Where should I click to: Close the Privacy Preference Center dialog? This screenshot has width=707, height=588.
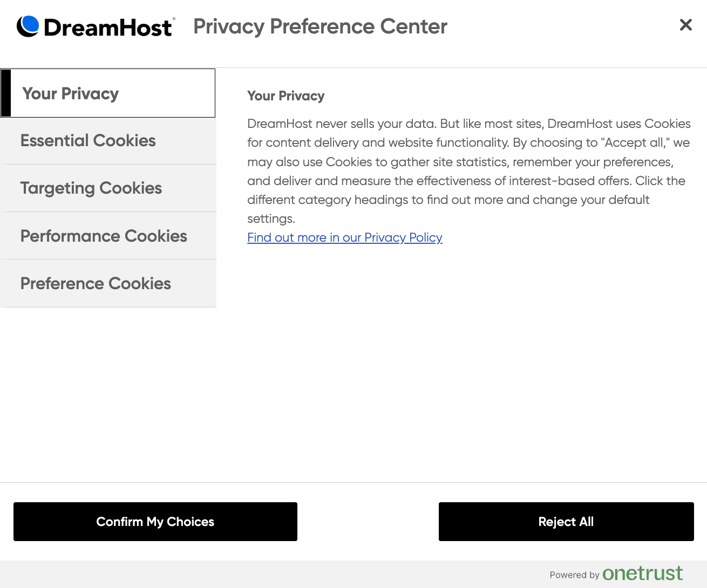click(685, 25)
